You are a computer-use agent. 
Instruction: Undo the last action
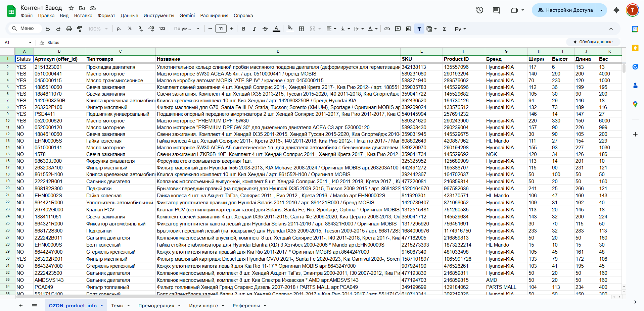pyautogui.click(x=48, y=29)
